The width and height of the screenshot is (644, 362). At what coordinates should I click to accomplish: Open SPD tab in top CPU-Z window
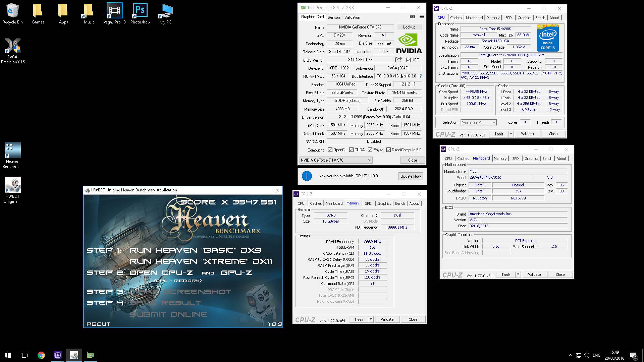tap(508, 18)
